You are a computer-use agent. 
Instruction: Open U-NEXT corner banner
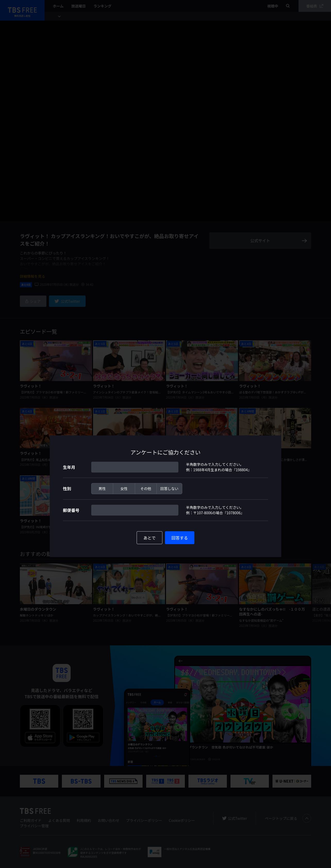292,781
